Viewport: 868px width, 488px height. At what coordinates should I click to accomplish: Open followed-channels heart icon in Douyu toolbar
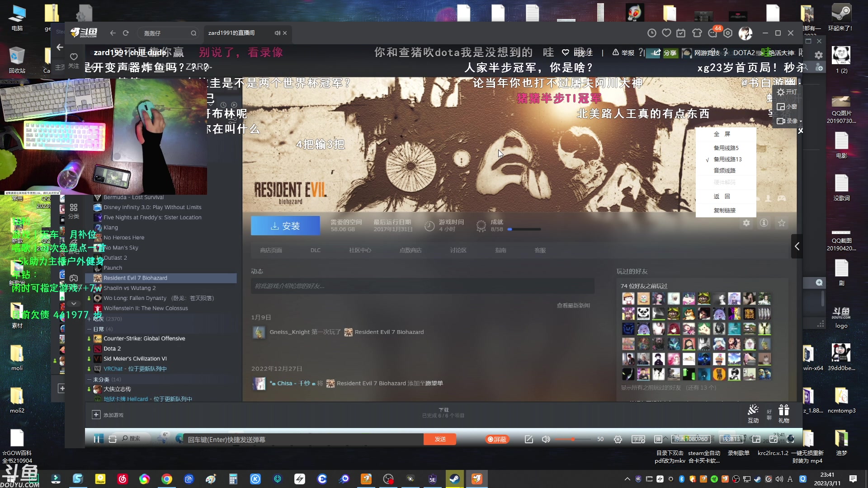tap(666, 33)
